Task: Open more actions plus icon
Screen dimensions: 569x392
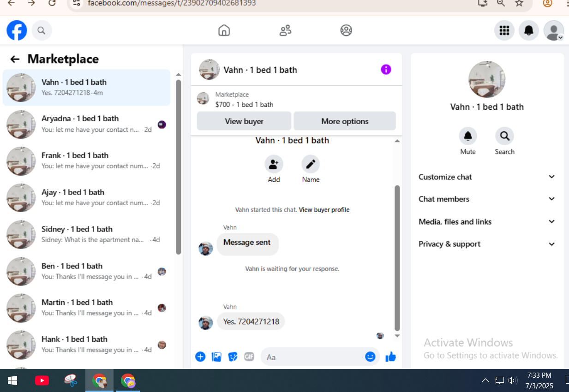Action: pos(200,356)
